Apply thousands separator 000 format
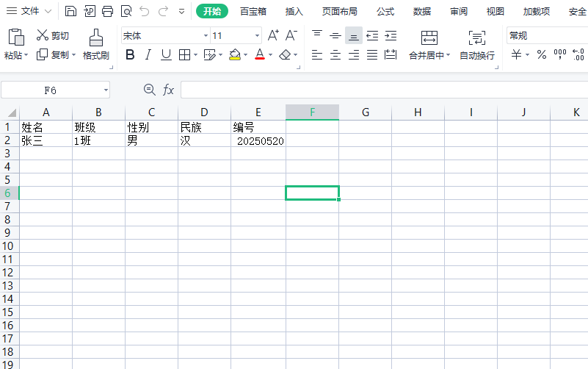 click(560, 55)
